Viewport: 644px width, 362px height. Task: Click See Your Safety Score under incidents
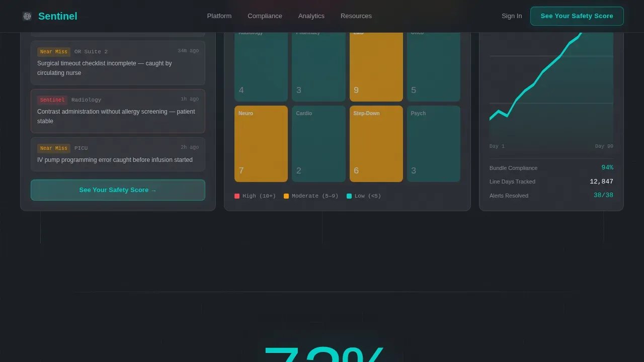(118, 190)
